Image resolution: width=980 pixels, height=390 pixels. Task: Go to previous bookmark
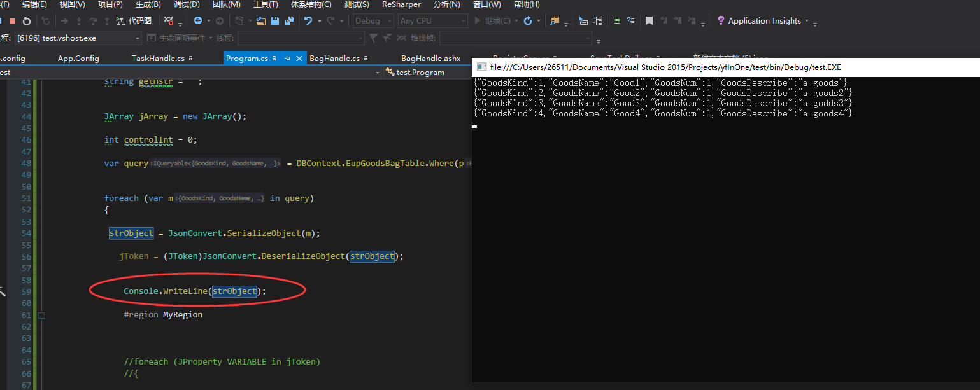(x=664, y=20)
